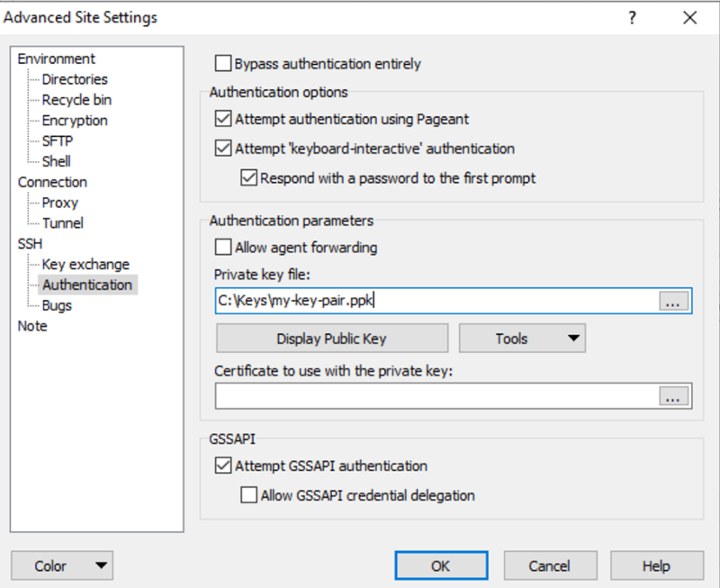Confirm settings with OK
The width and height of the screenshot is (720, 588).
[x=440, y=565]
